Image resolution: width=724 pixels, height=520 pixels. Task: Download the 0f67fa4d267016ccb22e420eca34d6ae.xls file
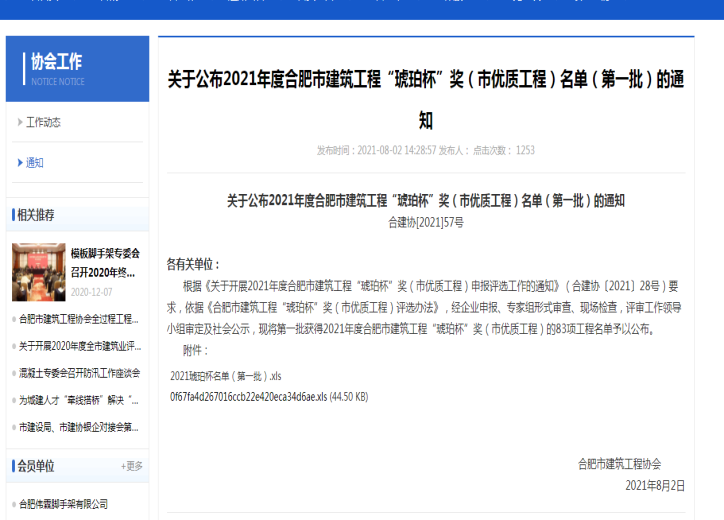(x=268, y=397)
